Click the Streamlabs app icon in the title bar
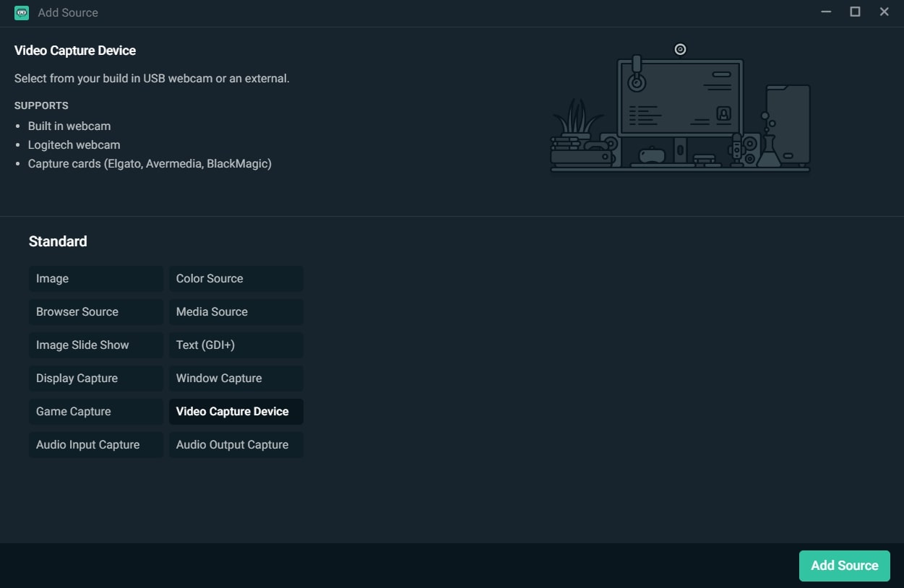 coord(22,12)
